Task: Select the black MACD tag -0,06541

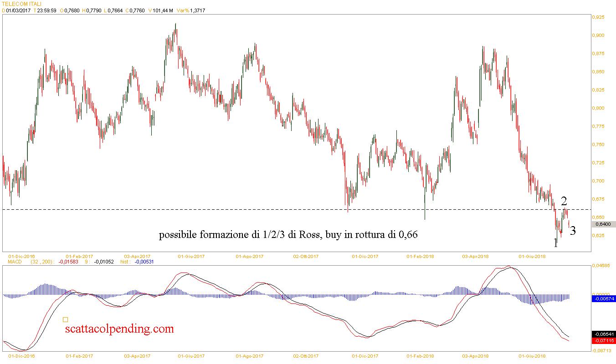Action: [x=603, y=334]
